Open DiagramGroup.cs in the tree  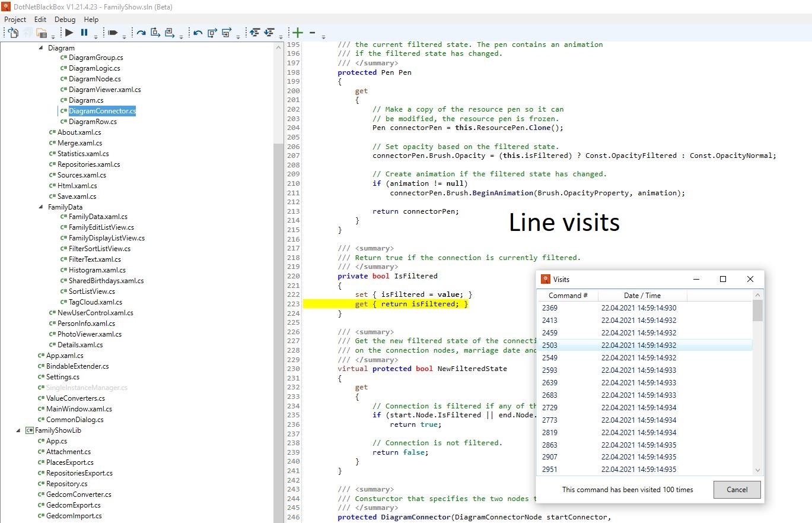tap(95, 58)
